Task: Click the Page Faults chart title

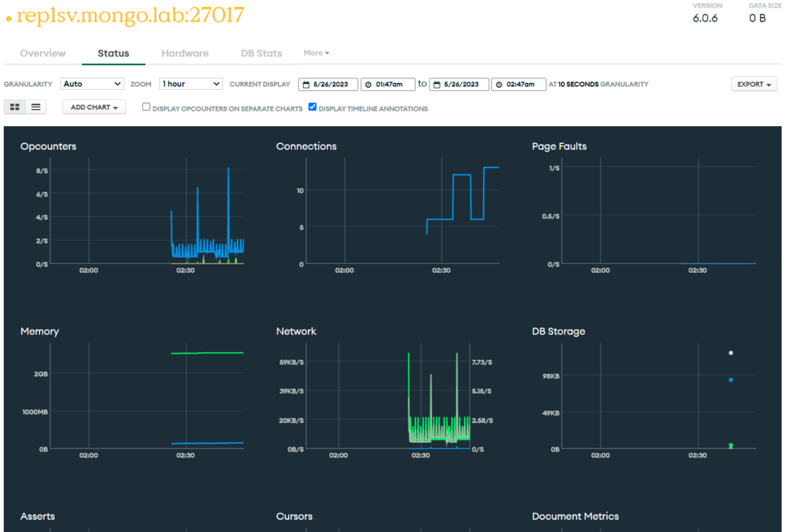Action: [x=560, y=146]
